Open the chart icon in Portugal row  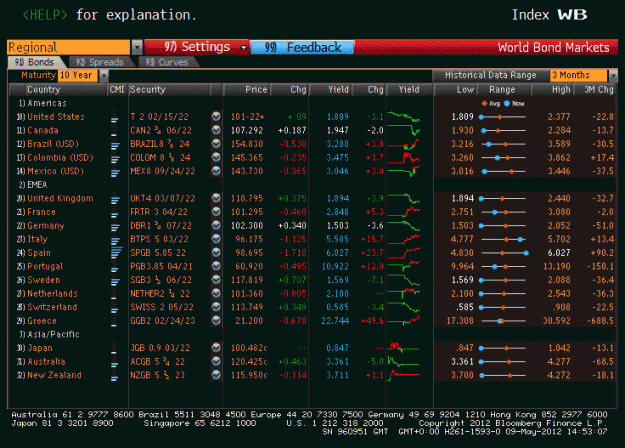point(216,266)
